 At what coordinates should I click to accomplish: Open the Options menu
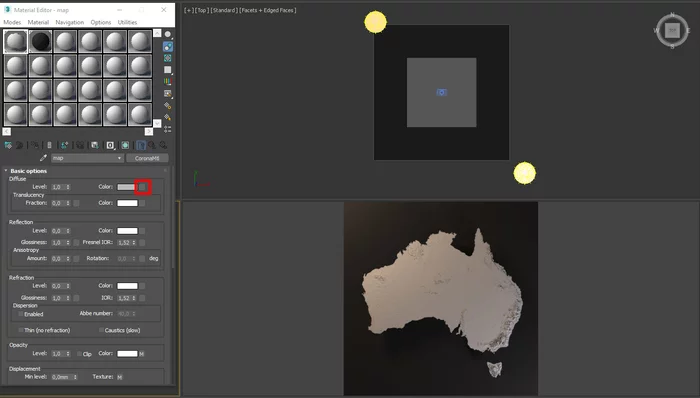(x=100, y=22)
